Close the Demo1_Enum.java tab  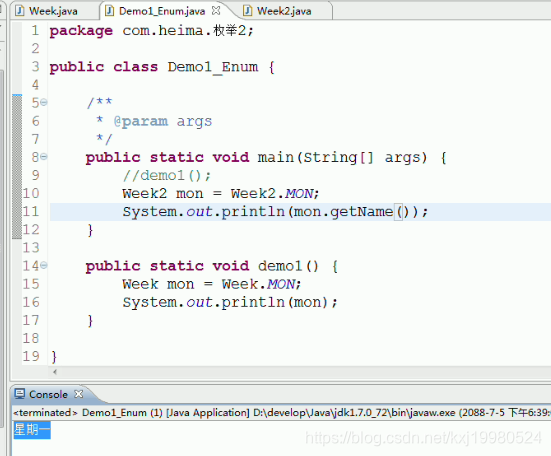click(x=216, y=11)
